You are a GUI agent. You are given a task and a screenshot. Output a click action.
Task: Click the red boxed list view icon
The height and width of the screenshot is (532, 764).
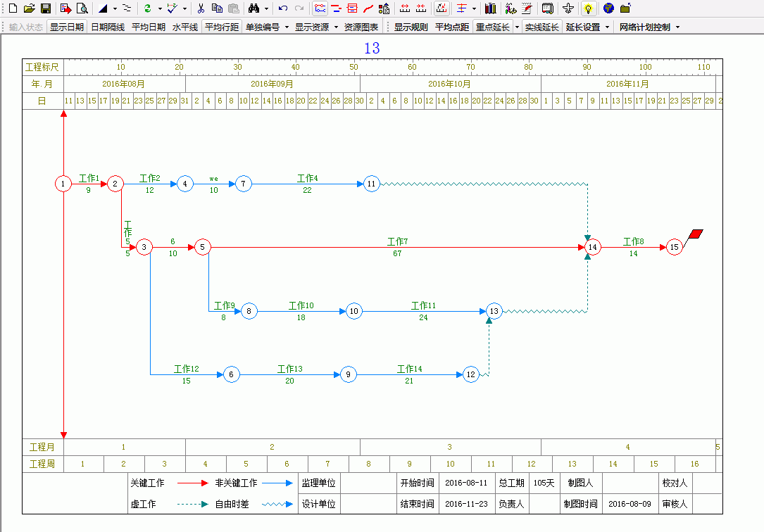352,8
